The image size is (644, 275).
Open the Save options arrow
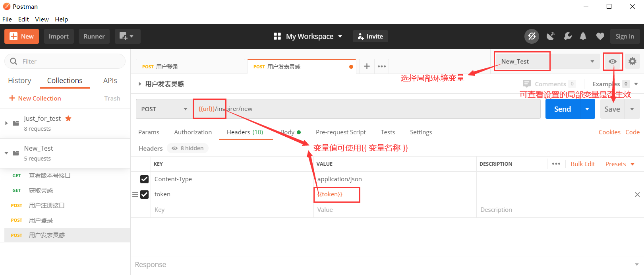click(632, 109)
